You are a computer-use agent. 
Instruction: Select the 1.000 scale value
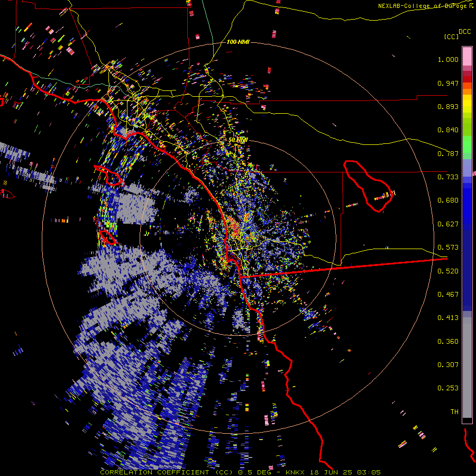coord(448,59)
